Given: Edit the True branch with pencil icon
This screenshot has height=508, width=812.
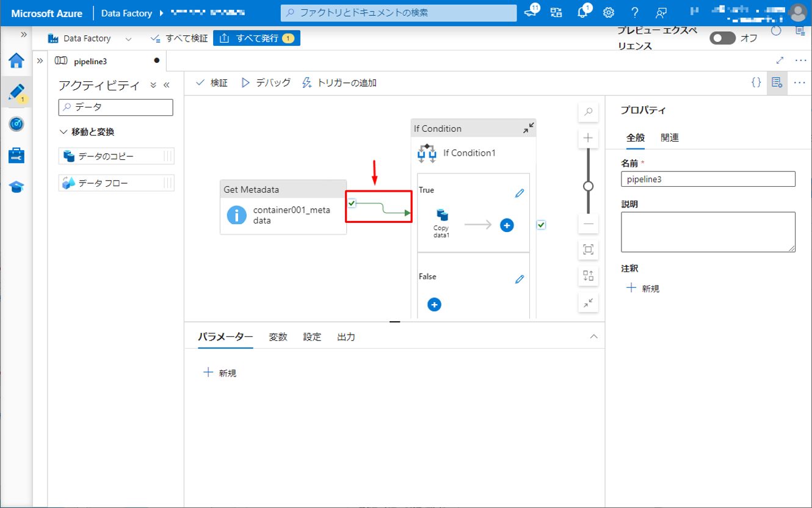Looking at the screenshot, I should (520, 193).
